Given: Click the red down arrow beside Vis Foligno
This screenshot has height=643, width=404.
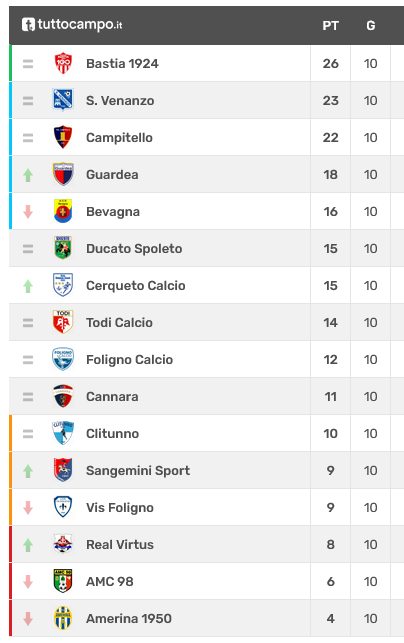Looking at the screenshot, I should pyautogui.click(x=28, y=508).
